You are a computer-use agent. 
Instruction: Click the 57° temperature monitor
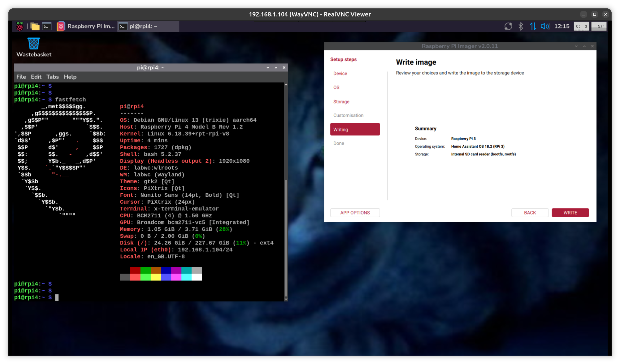pos(599,26)
